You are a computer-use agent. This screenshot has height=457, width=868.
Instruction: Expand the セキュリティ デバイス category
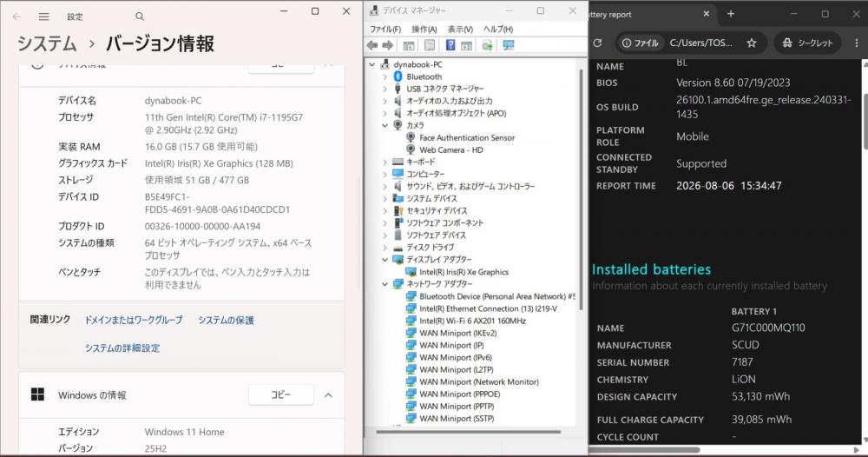click(385, 210)
